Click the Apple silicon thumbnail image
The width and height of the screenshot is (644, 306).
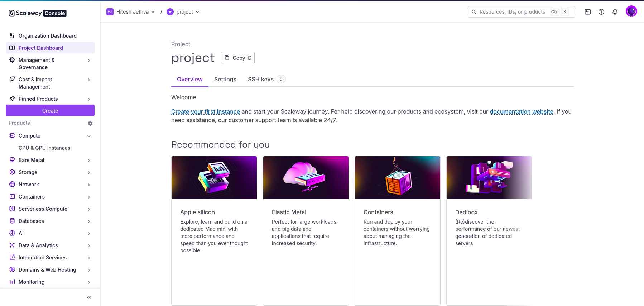pos(214,178)
